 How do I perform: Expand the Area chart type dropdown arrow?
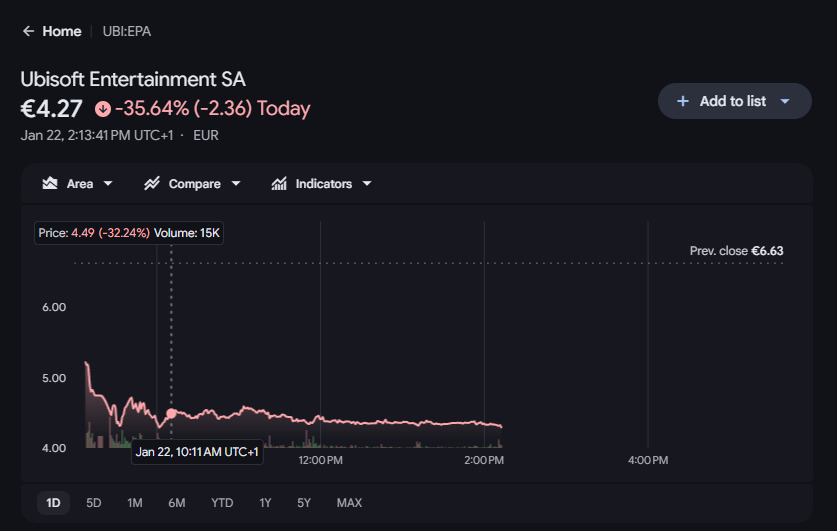pos(108,184)
